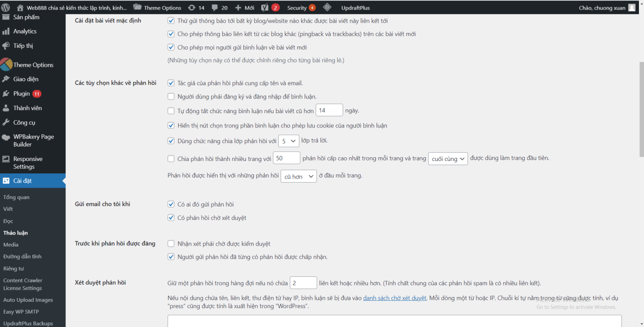Click the WPBakery Page Builder cloud icon
Screen dimensions: 644x327
(x=6, y=137)
